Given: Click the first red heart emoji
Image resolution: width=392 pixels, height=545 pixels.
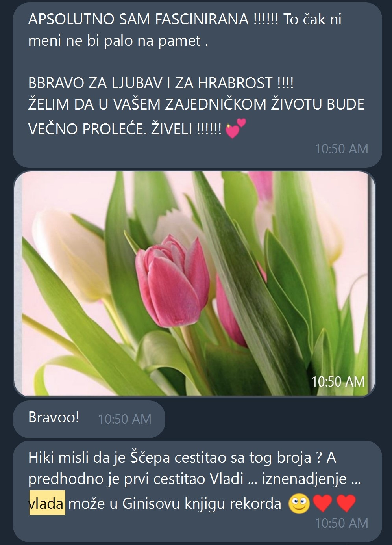Looking at the screenshot, I should 323,504.
